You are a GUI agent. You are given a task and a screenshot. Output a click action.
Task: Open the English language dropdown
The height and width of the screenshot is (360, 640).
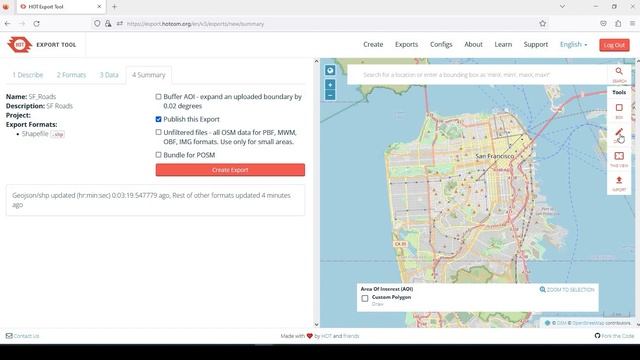pos(573,44)
